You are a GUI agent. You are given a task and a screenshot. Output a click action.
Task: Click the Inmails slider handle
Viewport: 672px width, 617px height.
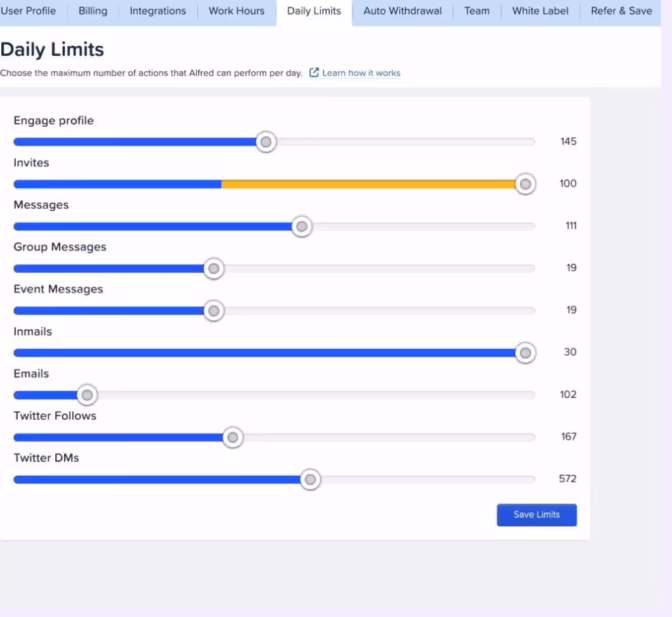pyautogui.click(x=525, y=353)
